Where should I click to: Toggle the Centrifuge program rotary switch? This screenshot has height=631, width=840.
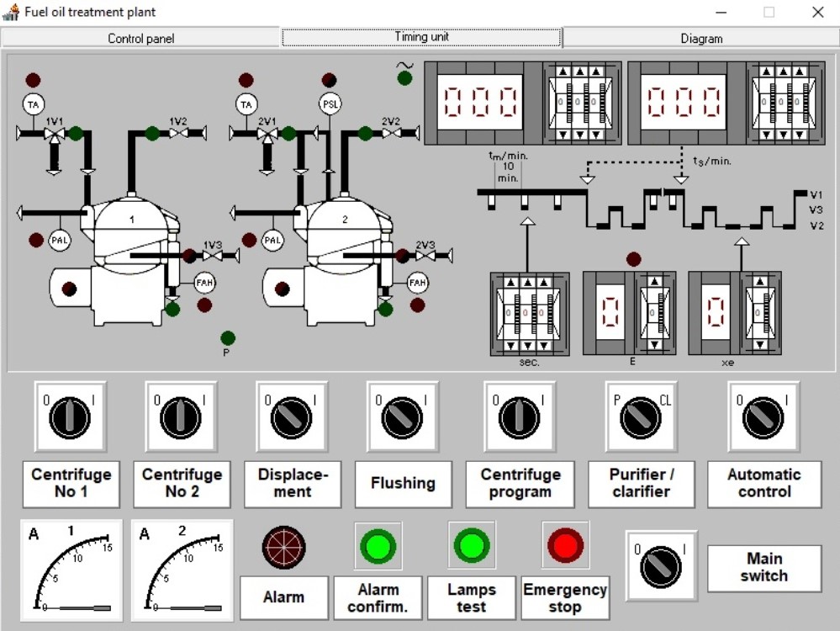pos(520,416)
